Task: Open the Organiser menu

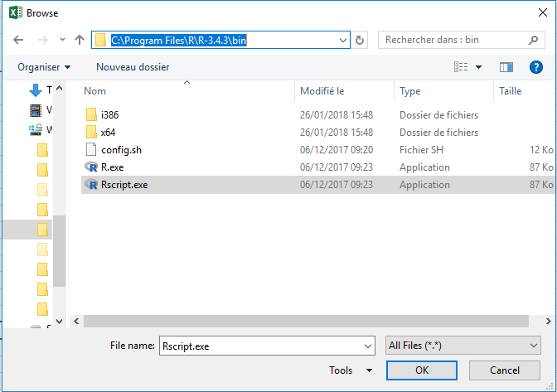Action: point(44,67)
